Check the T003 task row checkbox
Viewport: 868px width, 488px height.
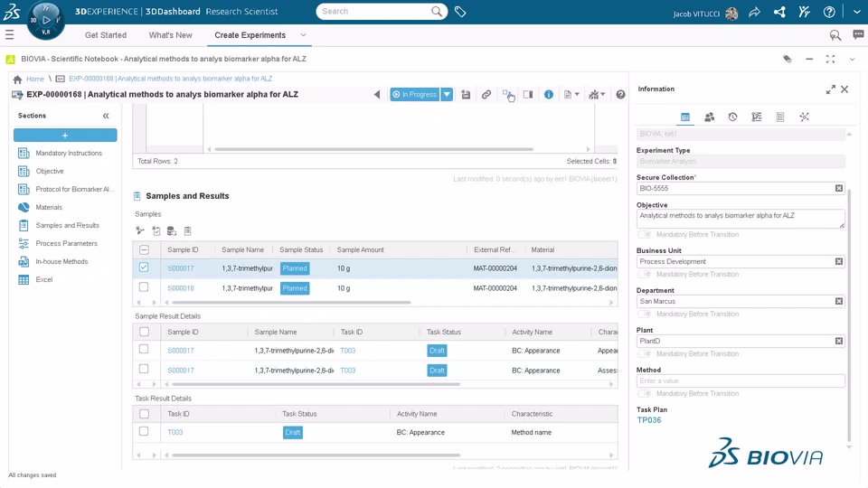point(144,431)
